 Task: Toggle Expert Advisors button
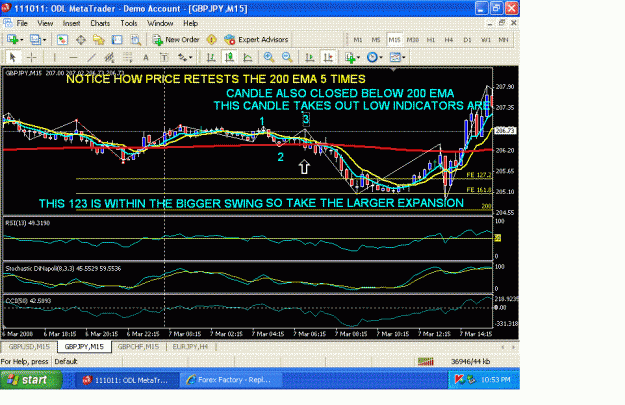tap(256, 39)
